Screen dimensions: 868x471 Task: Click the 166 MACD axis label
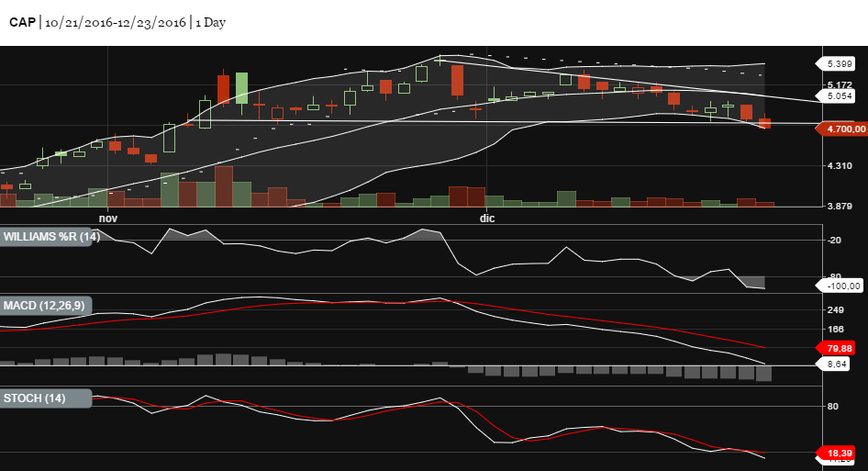click(x=835, y=329)
